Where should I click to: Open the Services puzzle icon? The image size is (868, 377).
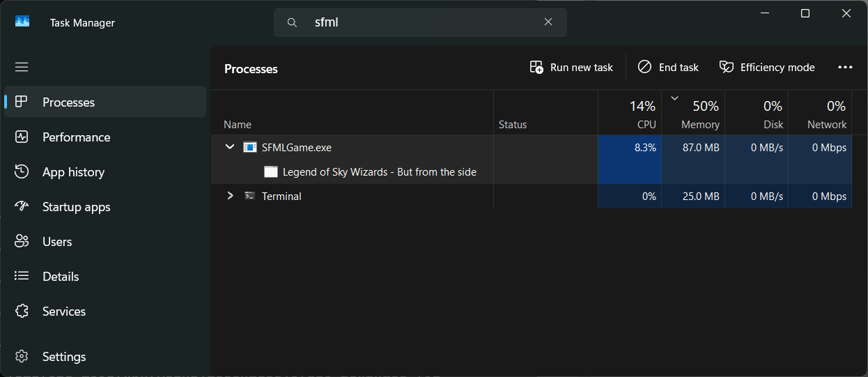[22, 311]
